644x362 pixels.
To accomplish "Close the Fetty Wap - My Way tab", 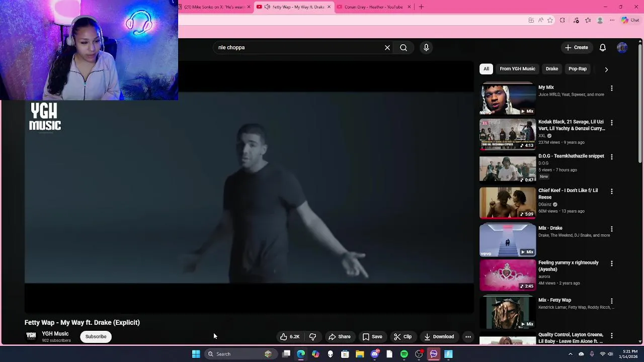I will pyautogui.click(x=329, y=7).
